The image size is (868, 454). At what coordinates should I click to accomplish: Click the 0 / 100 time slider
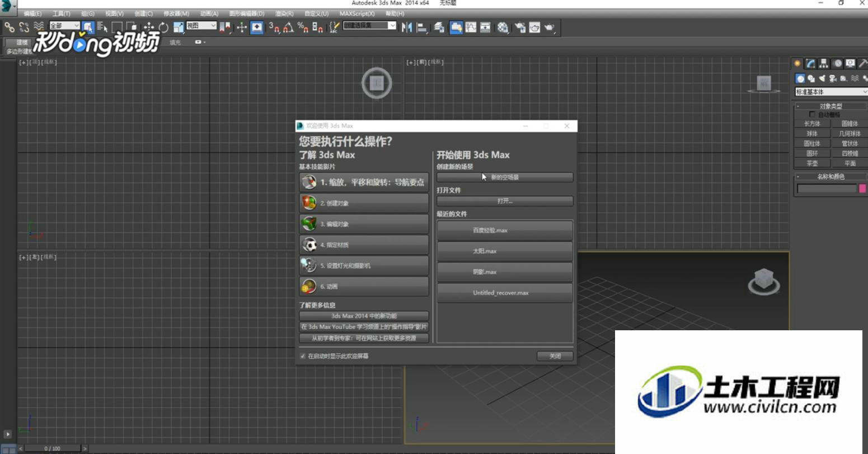click(x=53, y=448)
